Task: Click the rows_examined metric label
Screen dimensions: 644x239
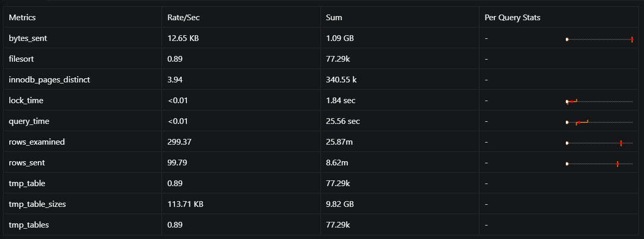Action: 37,142
